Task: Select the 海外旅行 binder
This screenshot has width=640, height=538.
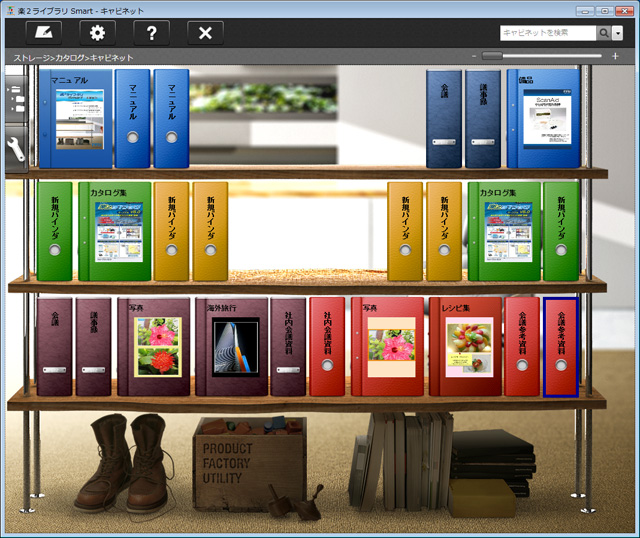Action: (232, 347)
